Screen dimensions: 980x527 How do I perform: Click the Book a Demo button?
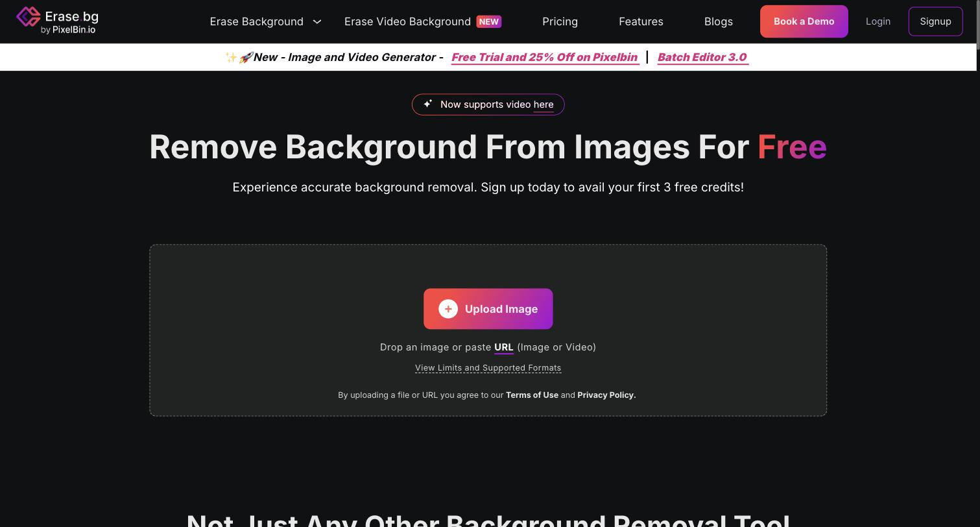click(x=804, y=21)
